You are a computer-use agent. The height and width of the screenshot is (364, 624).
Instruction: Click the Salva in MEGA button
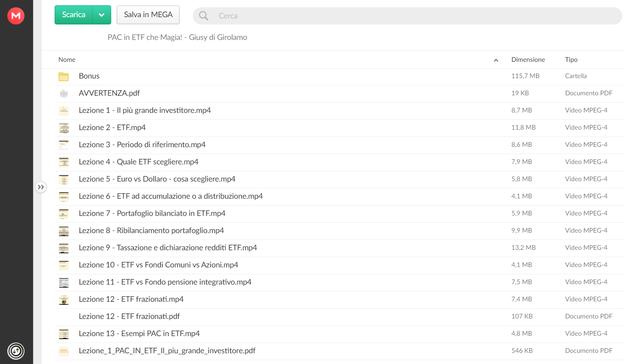pyautogui.click(x=148, y=15)
